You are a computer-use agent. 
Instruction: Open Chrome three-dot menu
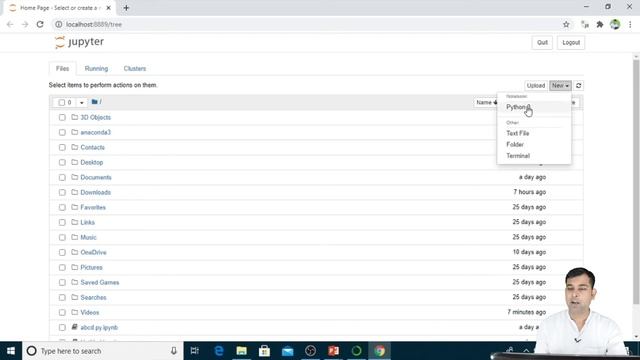[630, 24]
